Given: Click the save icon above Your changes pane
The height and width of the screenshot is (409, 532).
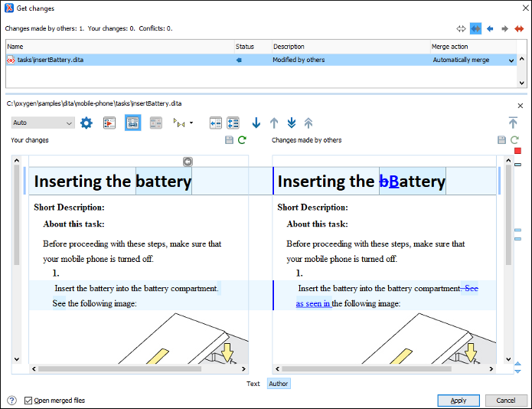Looking at the screenshot, I should coord(229,140).
